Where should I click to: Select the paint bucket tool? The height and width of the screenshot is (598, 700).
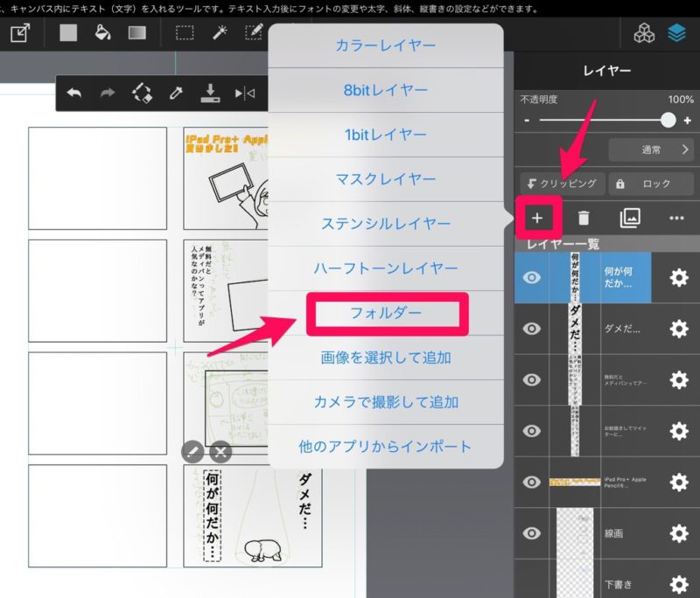[102, 32]
